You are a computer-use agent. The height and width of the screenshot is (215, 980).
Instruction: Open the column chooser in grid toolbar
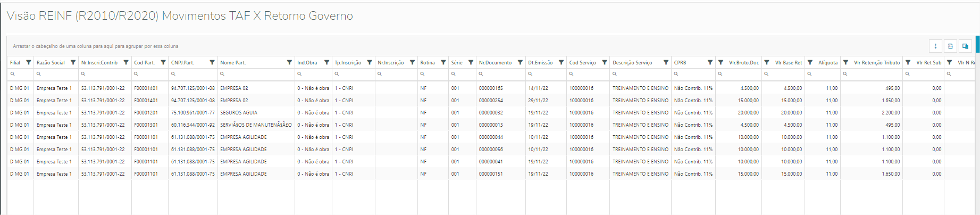coord(935,46)
